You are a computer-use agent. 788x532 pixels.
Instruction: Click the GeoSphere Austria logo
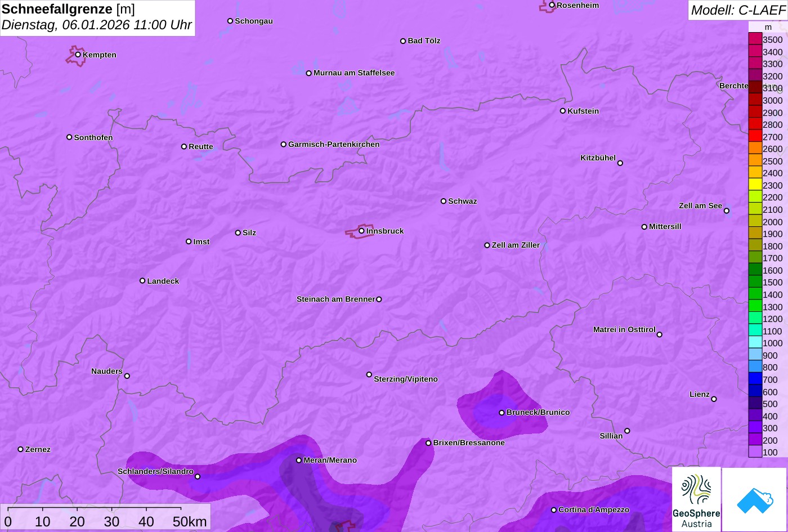[696, 499]
